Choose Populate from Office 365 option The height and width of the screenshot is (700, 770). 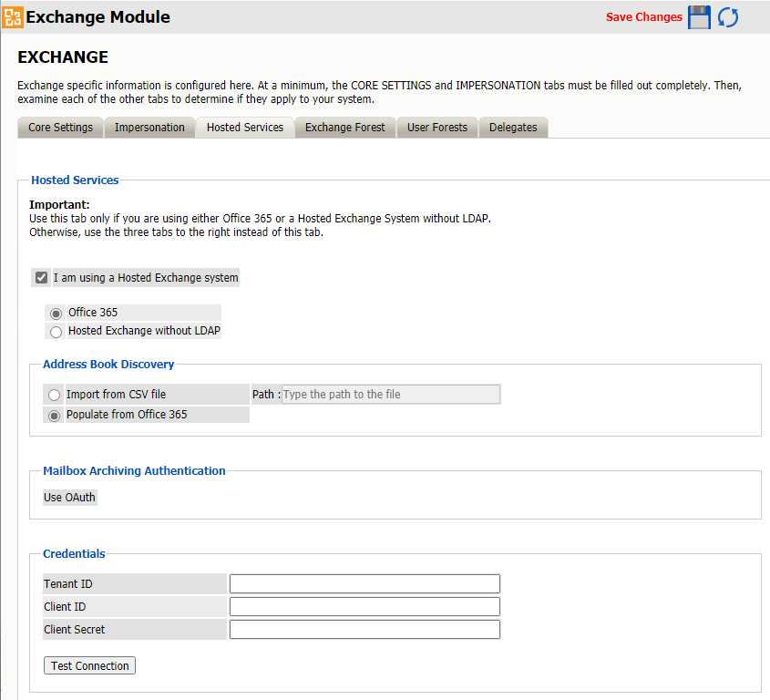point(55,416)
